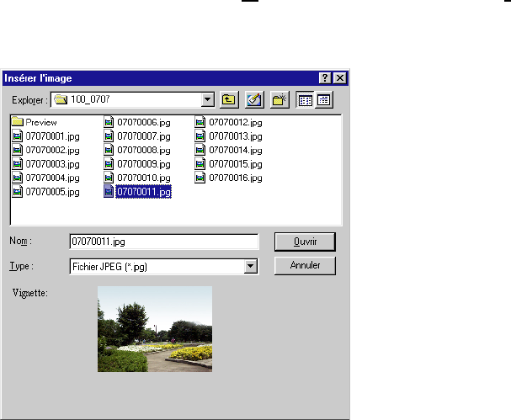Select file 07070006.jpg

pyautogui.click(x=137, y=122)
